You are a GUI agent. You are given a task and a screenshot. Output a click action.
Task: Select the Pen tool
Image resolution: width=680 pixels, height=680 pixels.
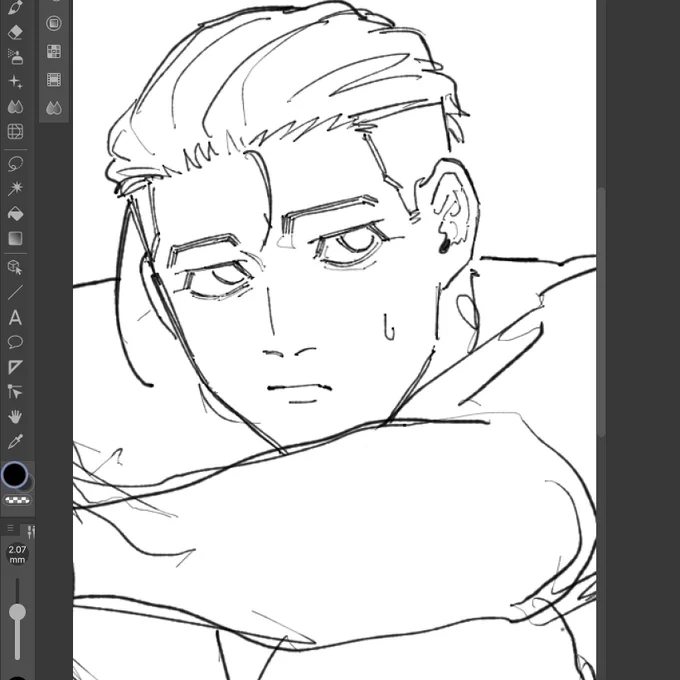click(x=15, y=7)
